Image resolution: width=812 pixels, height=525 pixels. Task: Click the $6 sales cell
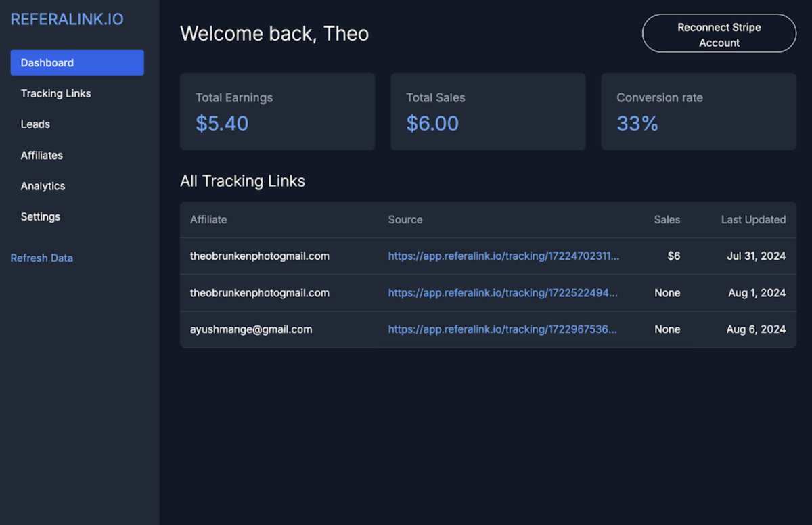[673, 256]
